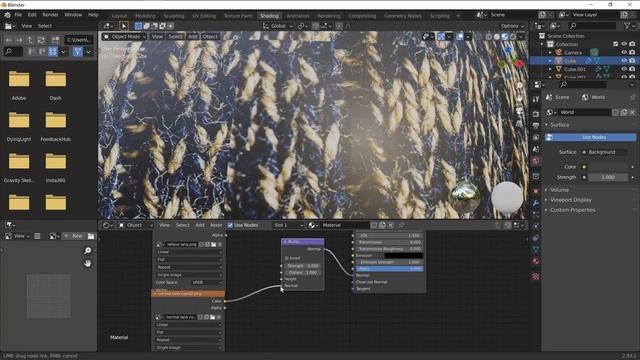
Task: Open the Linear interpolation dropdown on upper image node
Action: (x=189, y=252)
